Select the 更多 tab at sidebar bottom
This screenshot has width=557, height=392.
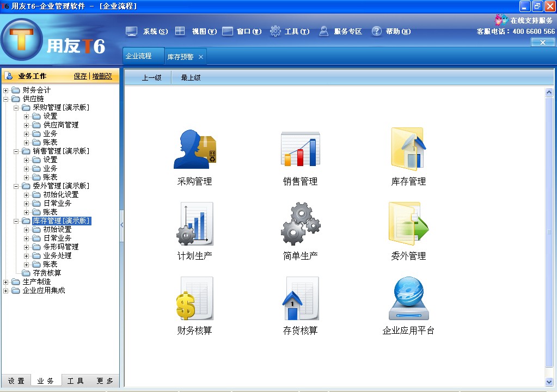[x=105, y=381]
